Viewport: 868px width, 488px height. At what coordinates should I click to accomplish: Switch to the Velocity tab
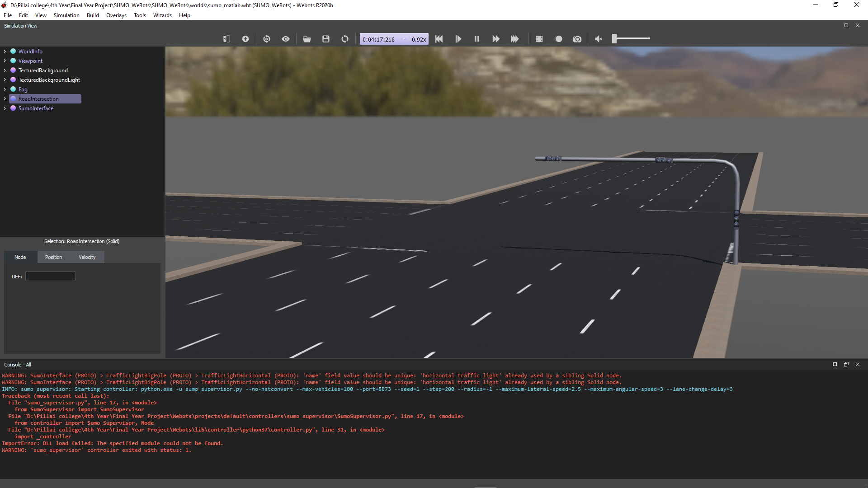tap(87, 257)
